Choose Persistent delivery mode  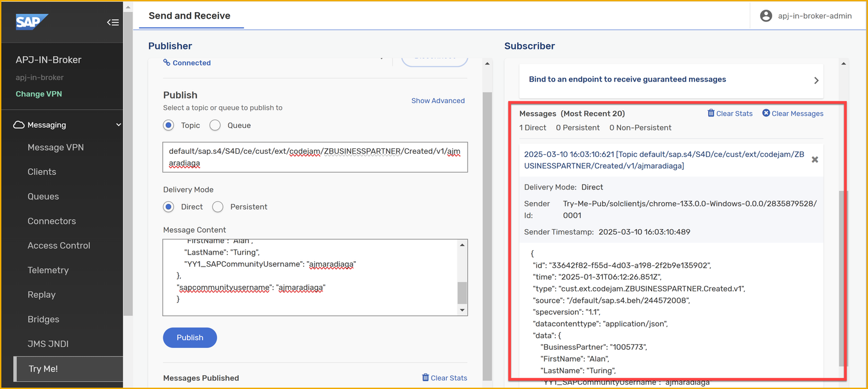tap(218, 207)
